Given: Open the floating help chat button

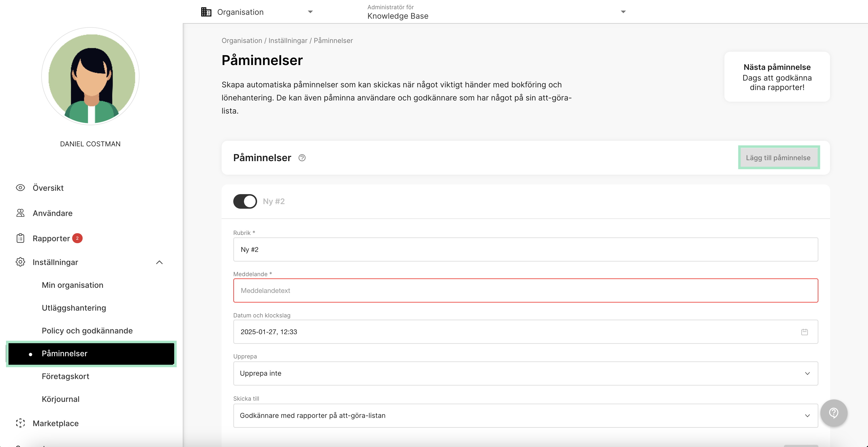Looking at the screenshot, I should pyautogui.click(x=834, y=413).
